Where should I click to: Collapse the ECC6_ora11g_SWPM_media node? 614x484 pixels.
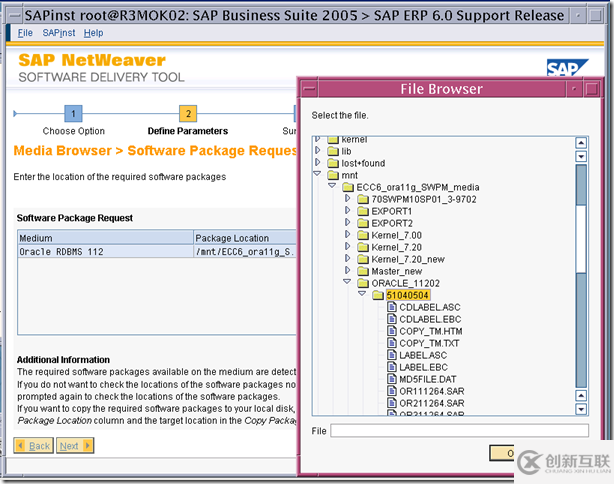[332, 186]
